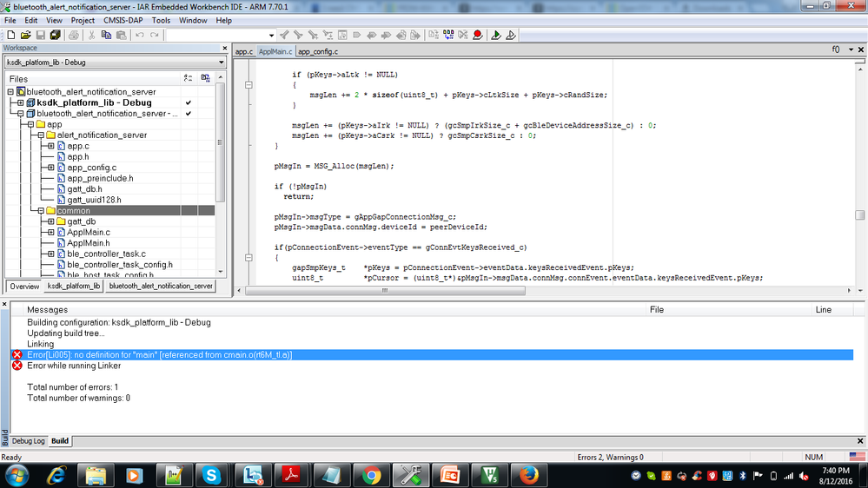Collapse the code fold at gConnEvtKeysReceived_c block

[248, 258]
